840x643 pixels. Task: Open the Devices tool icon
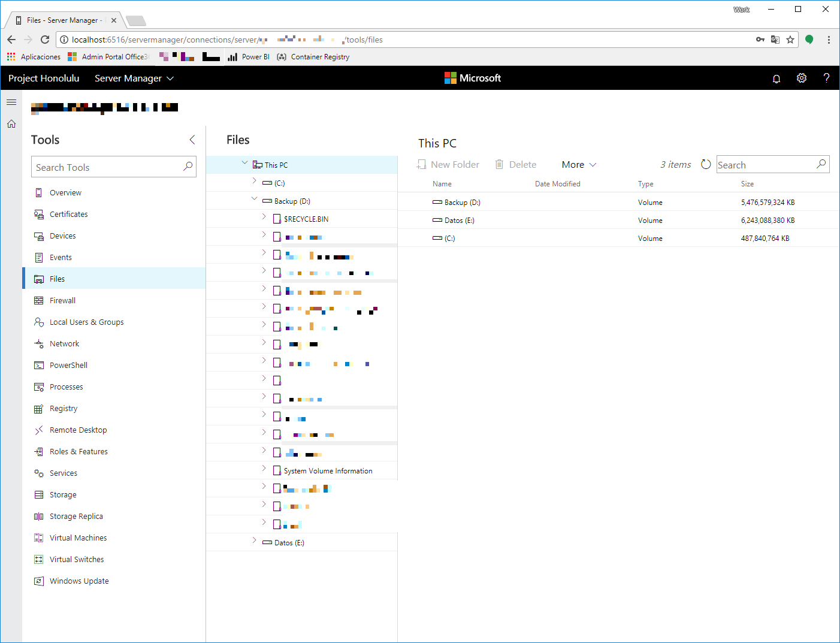(39, 236)
